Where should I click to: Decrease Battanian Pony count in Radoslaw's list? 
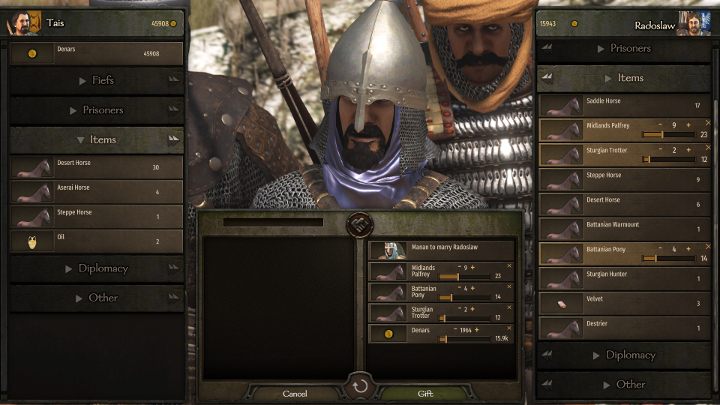660,249
